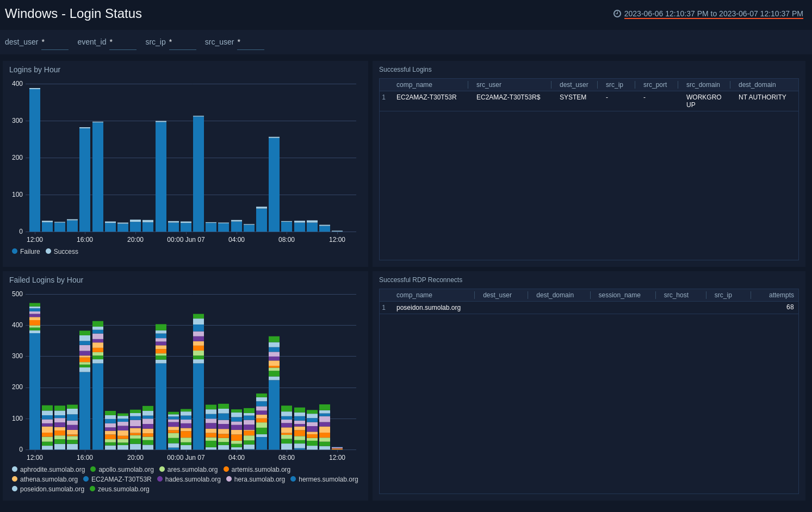Screen dimensions: 812x512
Task: Click the EC2AMAZ-T30T53R comp_name cell
Action: [426, 97]
